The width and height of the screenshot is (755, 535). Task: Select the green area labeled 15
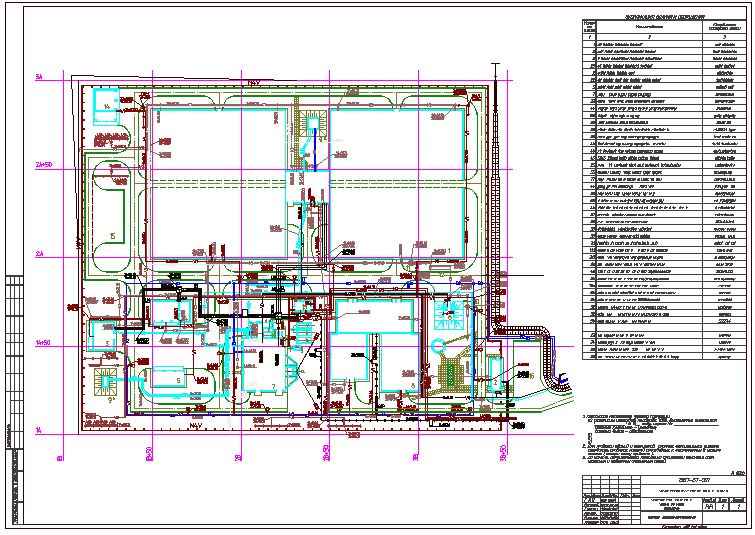(112, 235)
